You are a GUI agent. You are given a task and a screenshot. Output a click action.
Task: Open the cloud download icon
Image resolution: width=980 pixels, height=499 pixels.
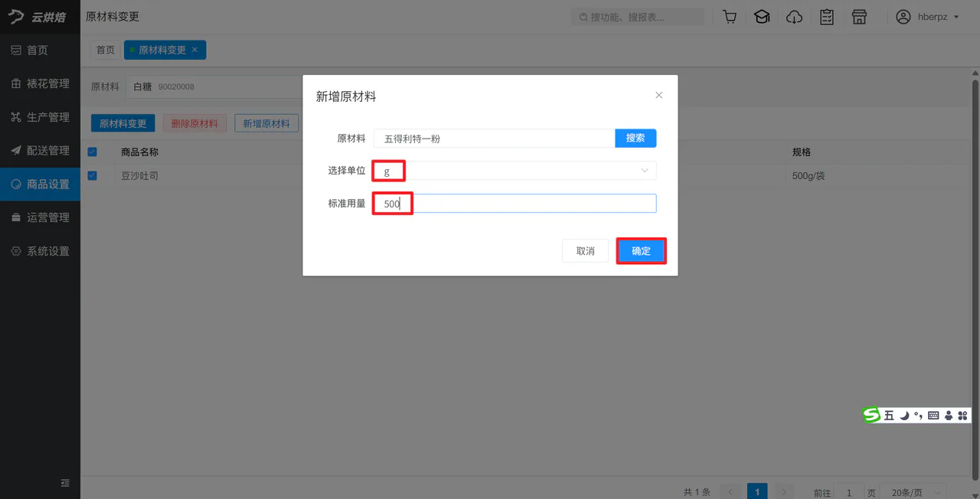coord(795,17)
